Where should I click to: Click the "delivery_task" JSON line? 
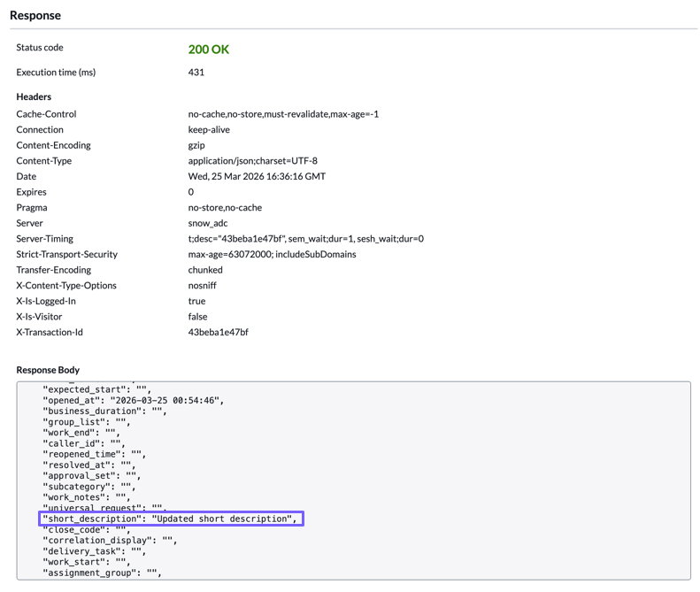[x=94, y=551]
